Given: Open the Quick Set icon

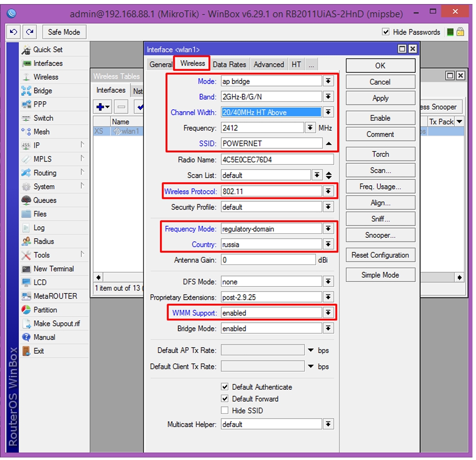Looking at the screenshot, I should click(x=26, y=50).
